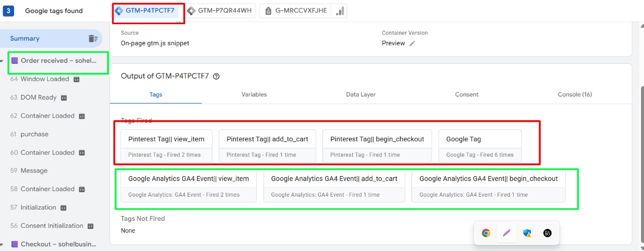Open the Pinterest Tag add_to_cart card

[268, 146]
